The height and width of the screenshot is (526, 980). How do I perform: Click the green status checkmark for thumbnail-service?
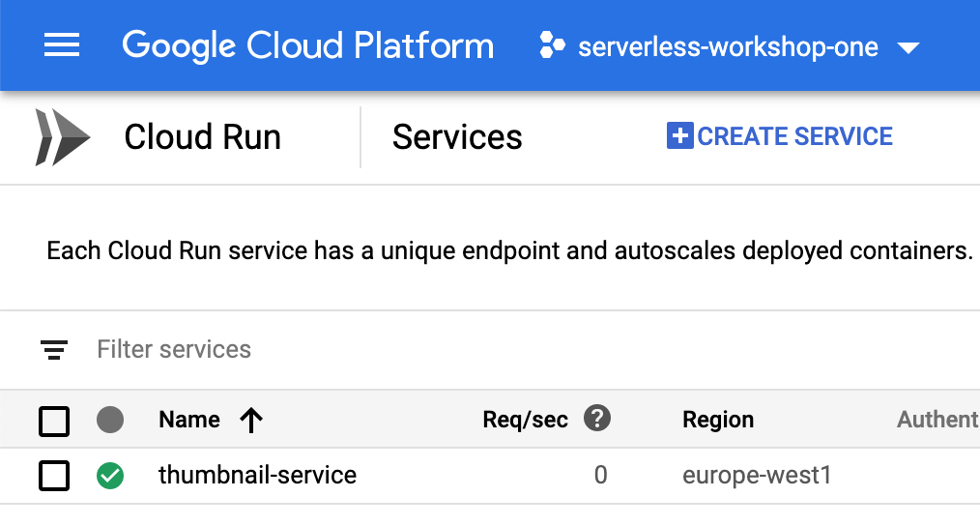110,476
